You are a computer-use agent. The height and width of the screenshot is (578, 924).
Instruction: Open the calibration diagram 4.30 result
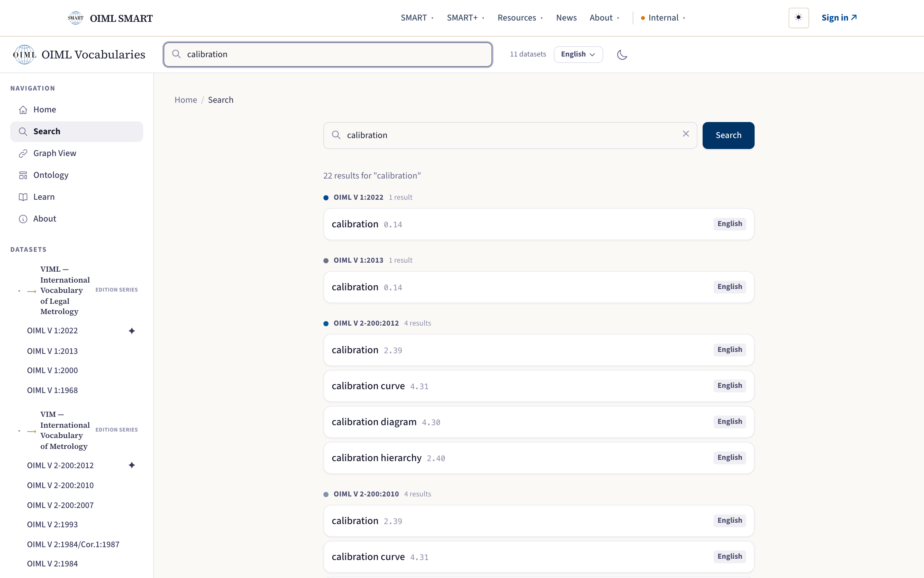click(539, 422)
